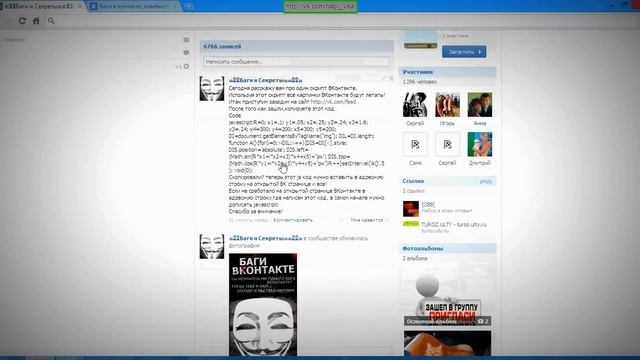640x360 pixels.
Task: Open the [DBB] link thumbnail
Action: [x=411, y=209]
